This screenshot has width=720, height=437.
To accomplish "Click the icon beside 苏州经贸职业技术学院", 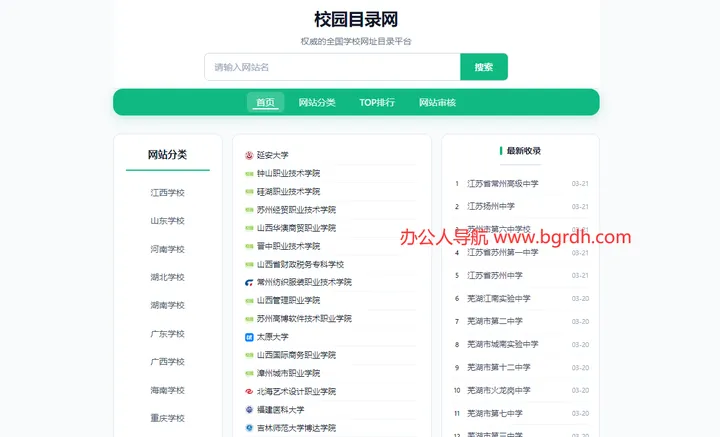I will coord(249,210).
